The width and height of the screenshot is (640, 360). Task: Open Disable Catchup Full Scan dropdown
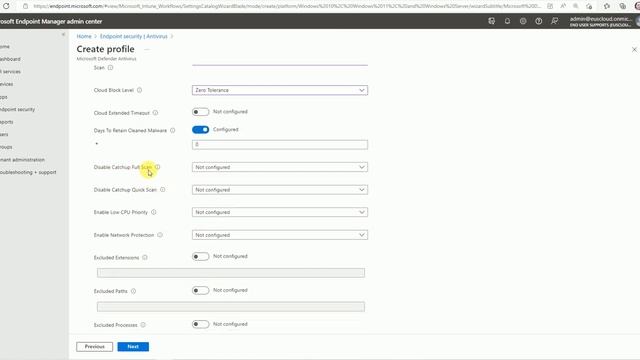(280, 167)
